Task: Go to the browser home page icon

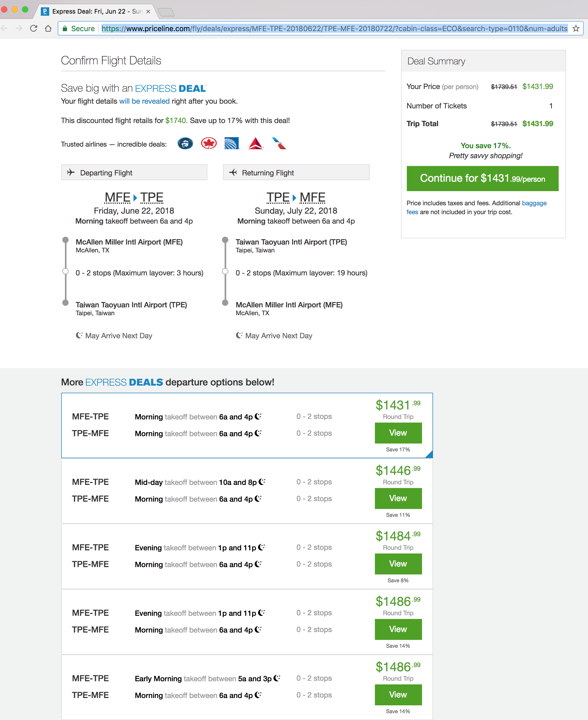Action: [x=48, y=29]
